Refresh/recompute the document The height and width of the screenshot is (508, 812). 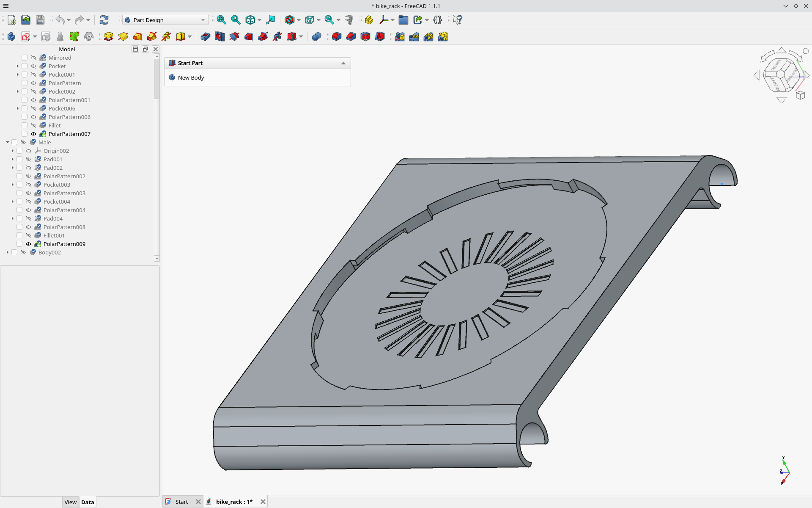(104, 20)
